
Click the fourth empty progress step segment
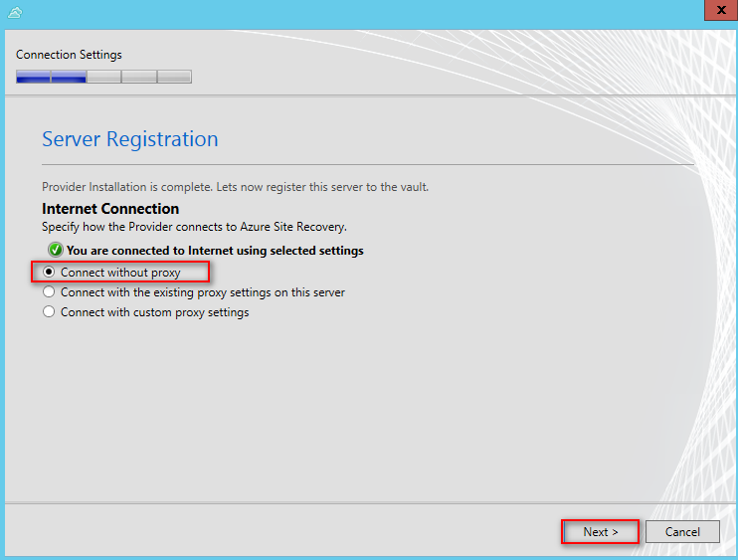[x=139, y=77]
